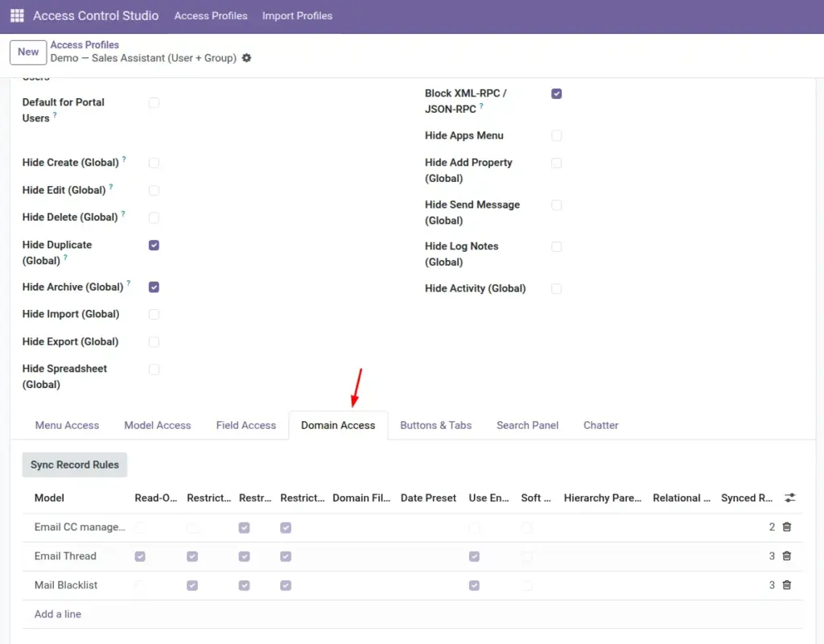Enable Hide Export (Global) checkbox
The image size is (824, 644).
pos(154,341)
